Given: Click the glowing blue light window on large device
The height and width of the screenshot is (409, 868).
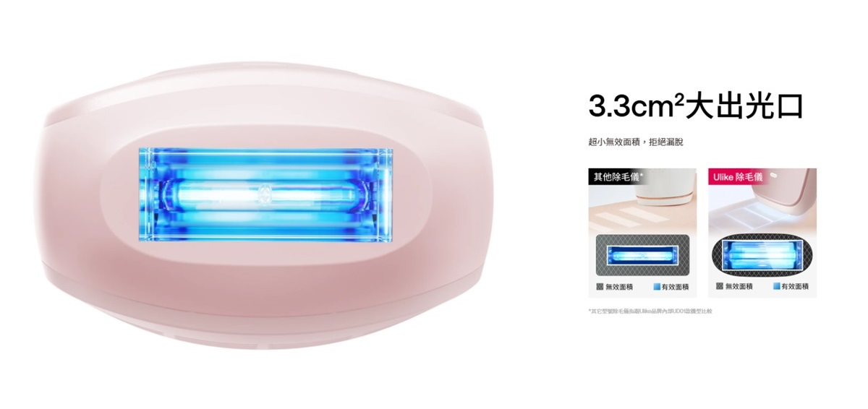Looking at the screenshot, I should pos(265,195).
